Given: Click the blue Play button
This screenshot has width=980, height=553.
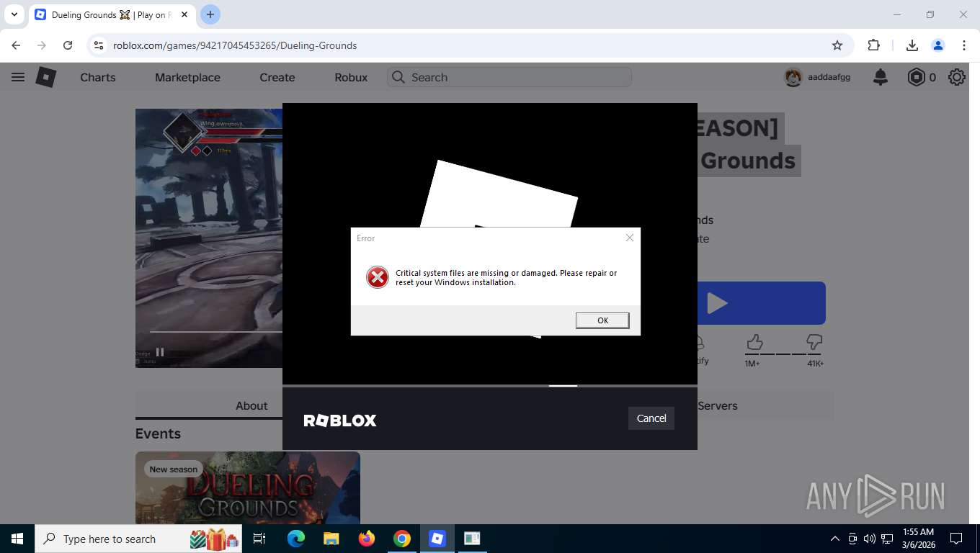Looking at the screenshot, I should click(761, 303).
